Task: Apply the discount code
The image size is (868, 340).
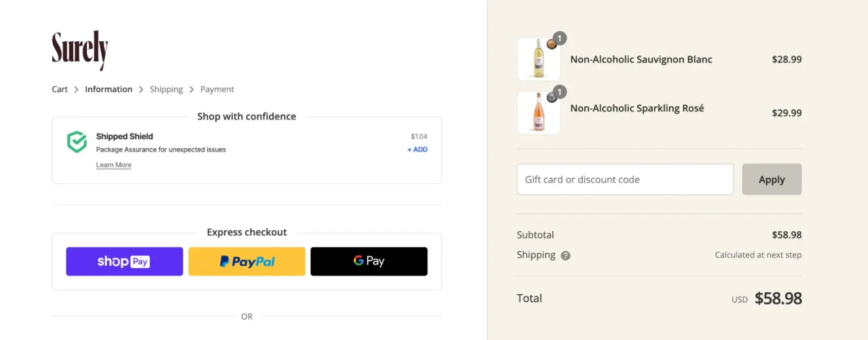Action: coord(771,179)
